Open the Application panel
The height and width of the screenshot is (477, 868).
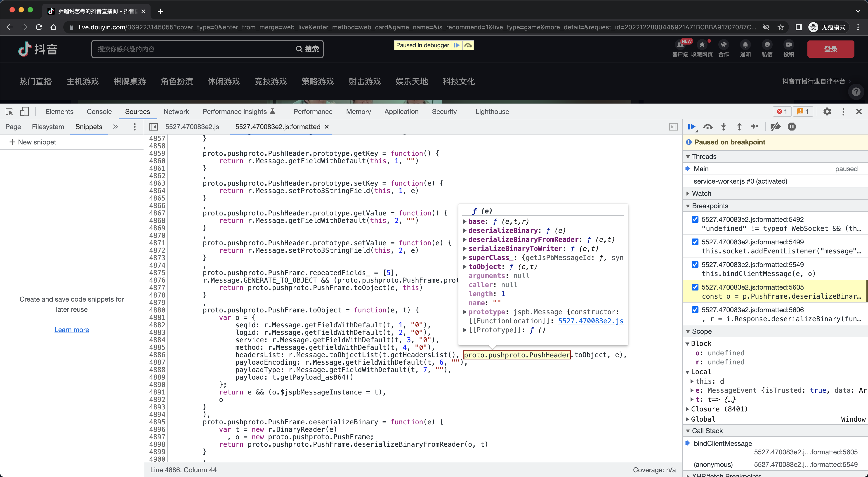(x=401, y=112)
